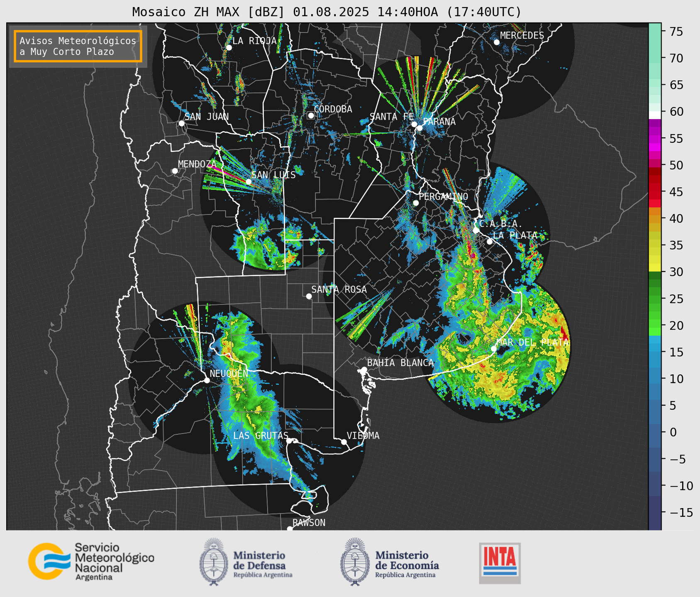Click the LAS GRUTAS label text
700x597 pixels.
[x=261, y=436]
